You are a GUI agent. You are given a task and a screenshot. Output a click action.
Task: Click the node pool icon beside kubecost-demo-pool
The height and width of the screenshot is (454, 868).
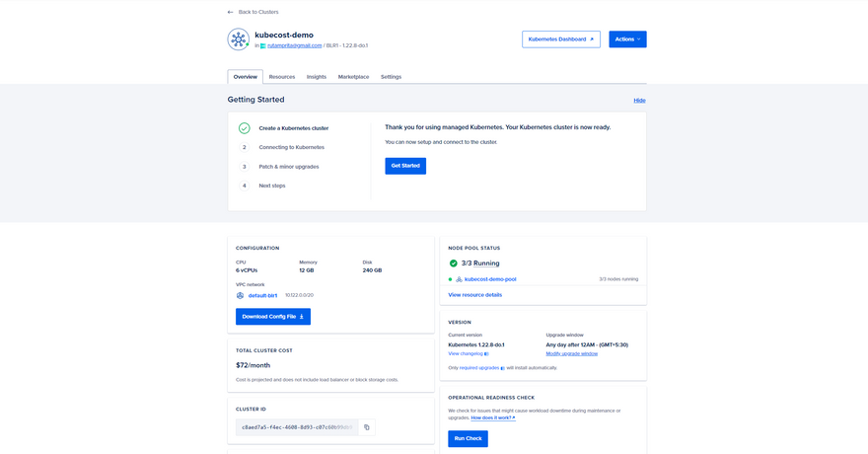click(x=459, y=279)
